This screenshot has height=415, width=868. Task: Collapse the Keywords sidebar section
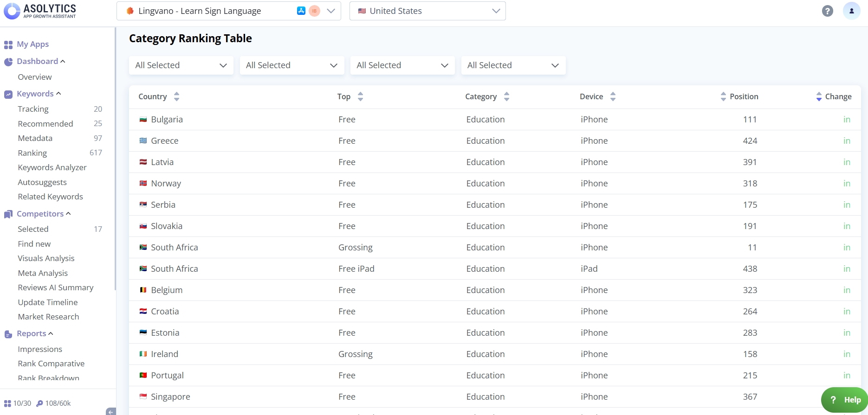58,94
